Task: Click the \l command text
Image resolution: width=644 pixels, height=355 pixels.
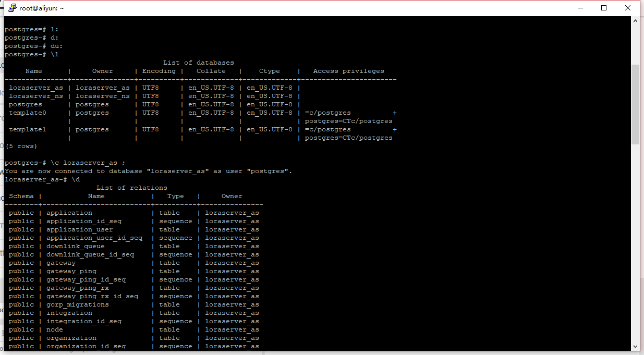Action: 54,54
